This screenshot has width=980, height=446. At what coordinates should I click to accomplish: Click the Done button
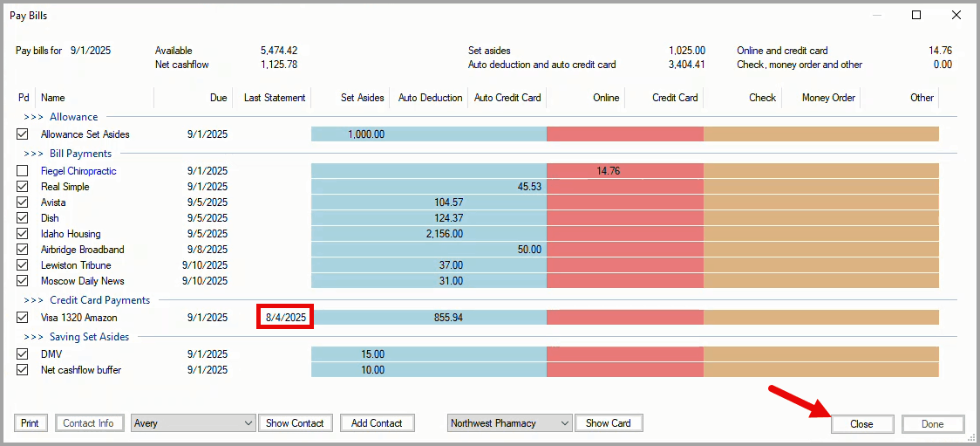(x=933, y=424)
